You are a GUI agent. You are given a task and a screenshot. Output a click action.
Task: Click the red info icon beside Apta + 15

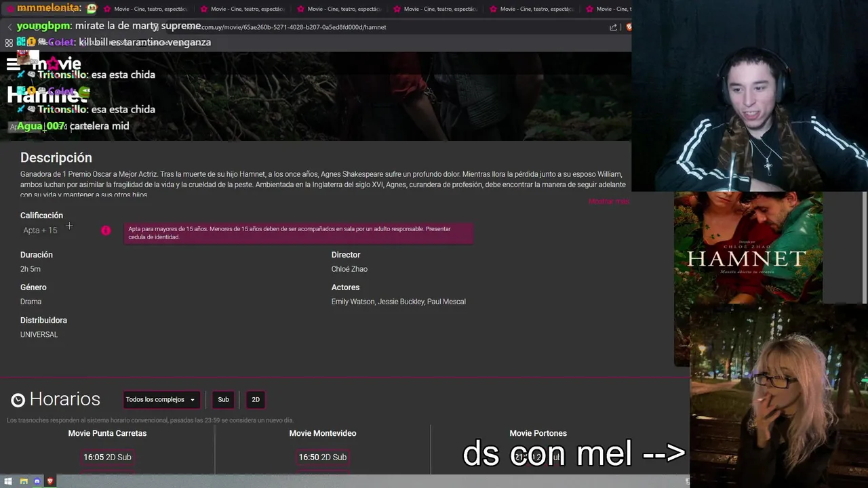[x=106, y=230]
